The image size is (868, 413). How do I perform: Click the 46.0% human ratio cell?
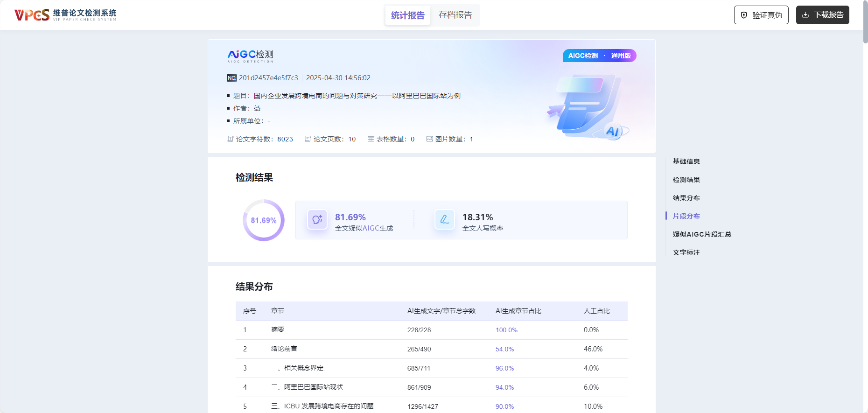[x=593, y=349]
